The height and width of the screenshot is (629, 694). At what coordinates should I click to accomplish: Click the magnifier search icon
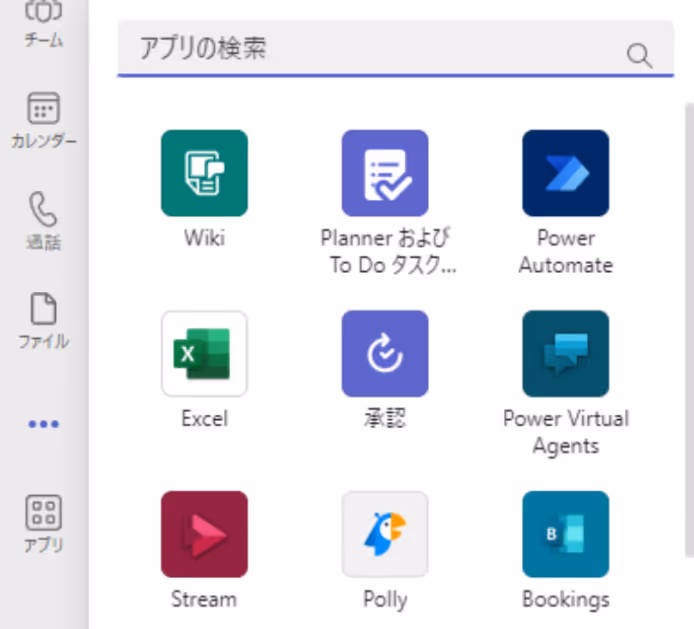639,56
